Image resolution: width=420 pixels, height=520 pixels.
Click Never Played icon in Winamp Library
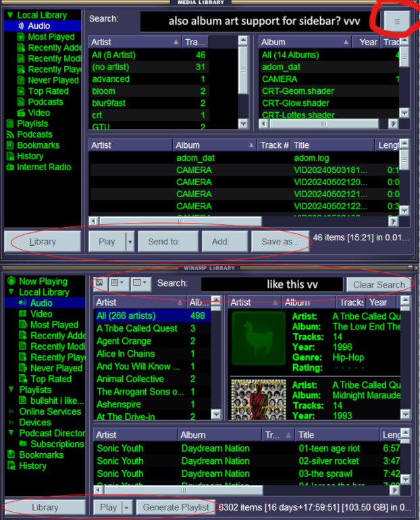coord(22,368)
